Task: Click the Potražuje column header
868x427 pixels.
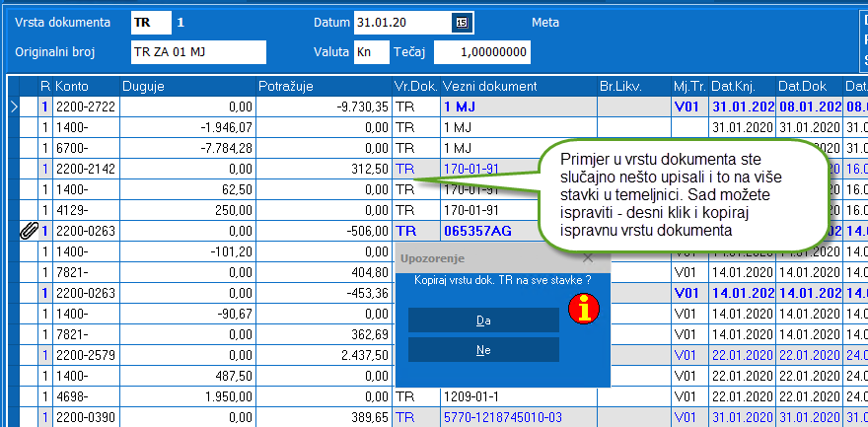Action: (324, 87)
